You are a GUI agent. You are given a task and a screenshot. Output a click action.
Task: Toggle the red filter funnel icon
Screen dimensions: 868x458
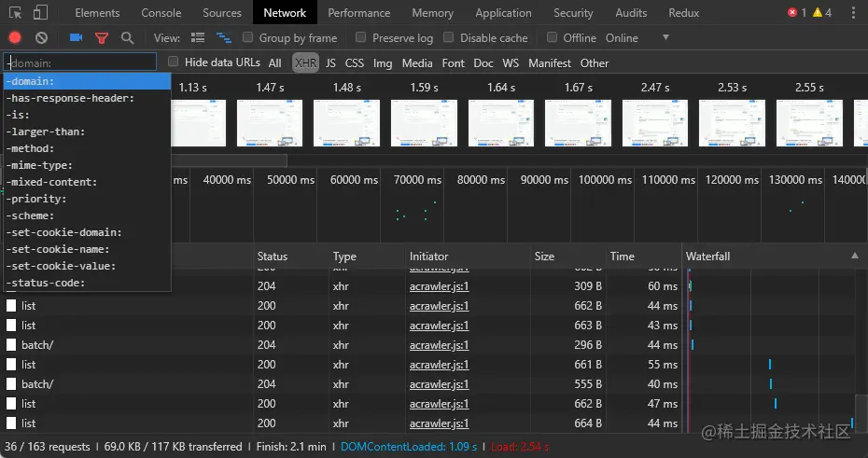(x=102, y=37)
